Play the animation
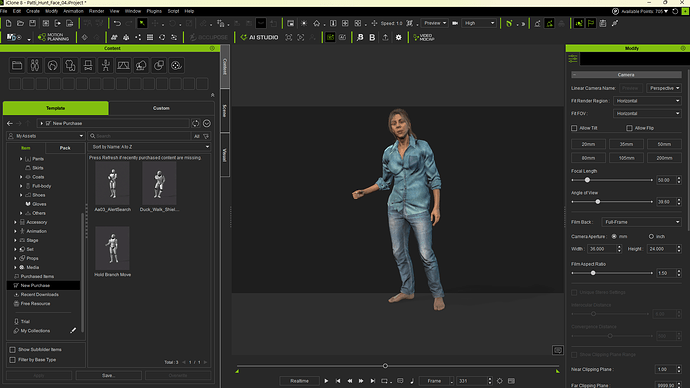Viewport: 690px width, 388px height. pos(326,381)
